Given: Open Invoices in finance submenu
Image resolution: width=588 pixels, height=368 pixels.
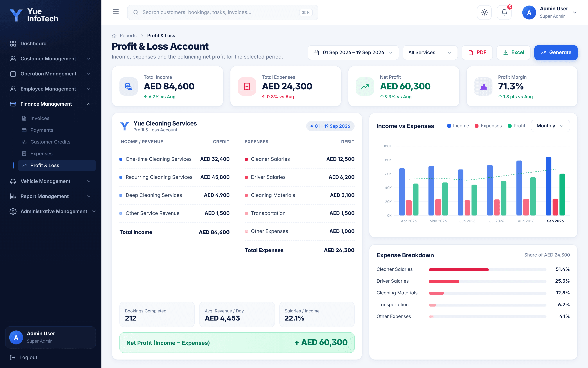Looking at the screenshot, I should tap(57, 118).
